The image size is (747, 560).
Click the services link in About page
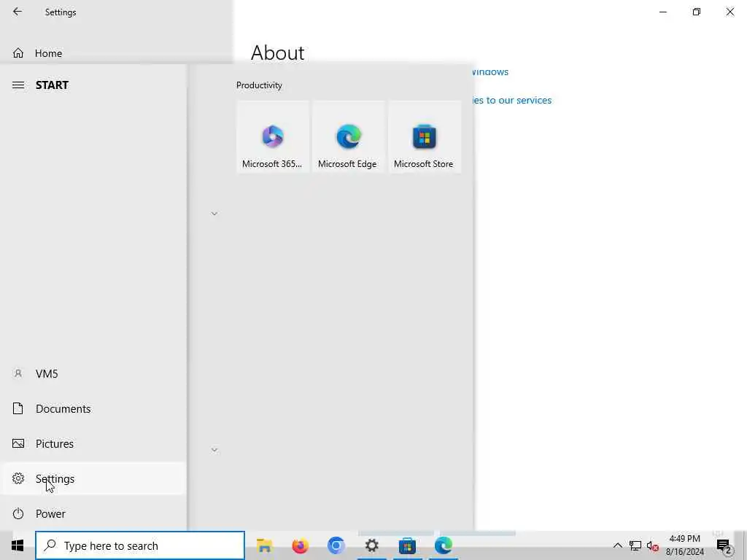(x=511, y=101)
